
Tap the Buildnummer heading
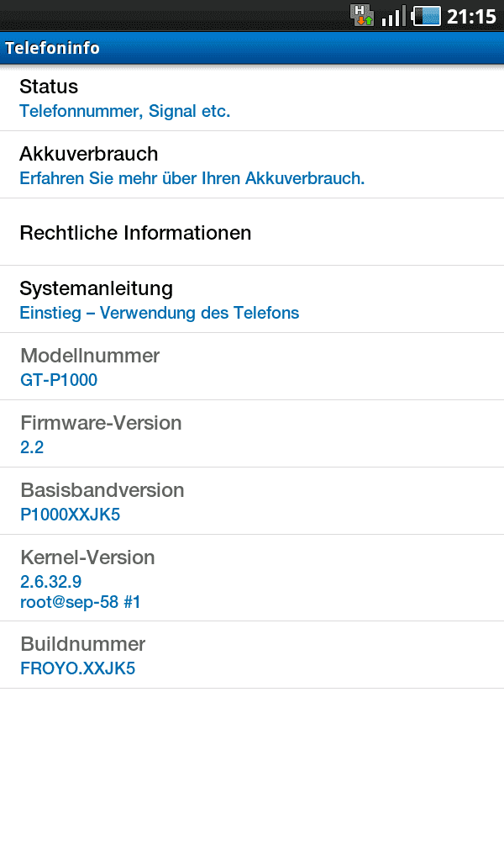pyautogui.click(x=83, y=643)
